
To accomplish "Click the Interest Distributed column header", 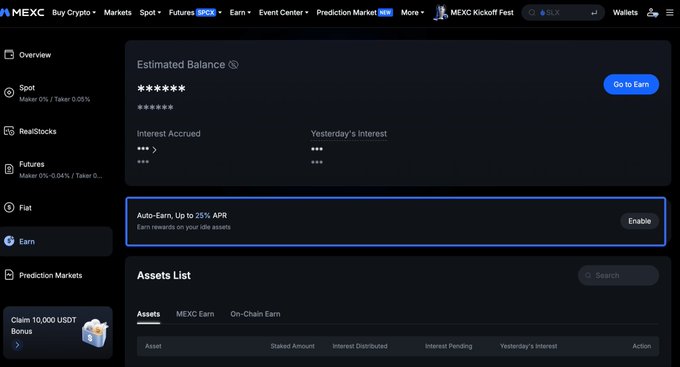I will (360, 346).
